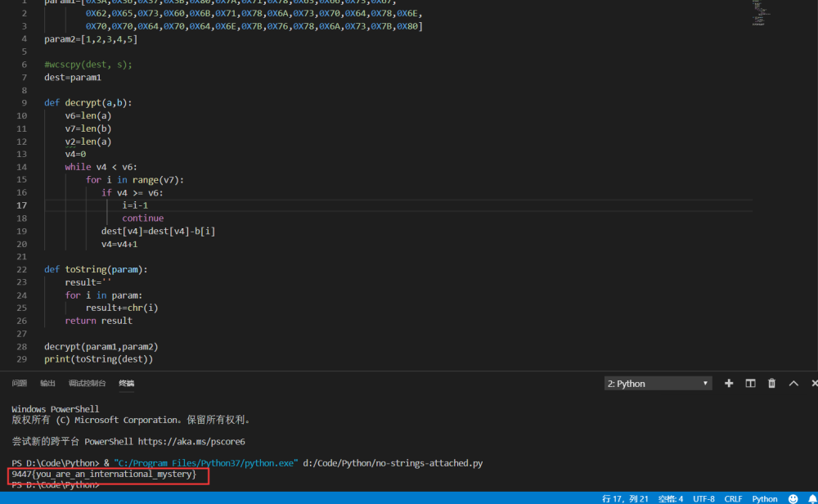Click line number 22 in gutter

21,269
